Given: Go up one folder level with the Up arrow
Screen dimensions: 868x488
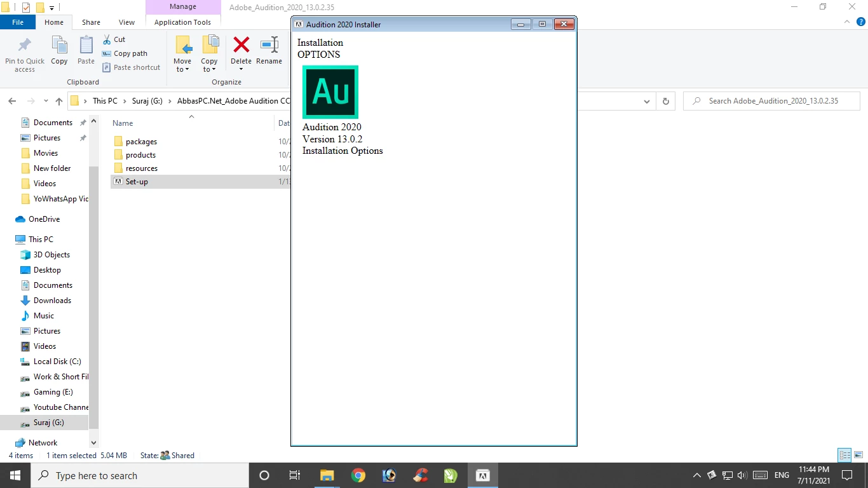Looking at the screenshot, I should point(59,101).
